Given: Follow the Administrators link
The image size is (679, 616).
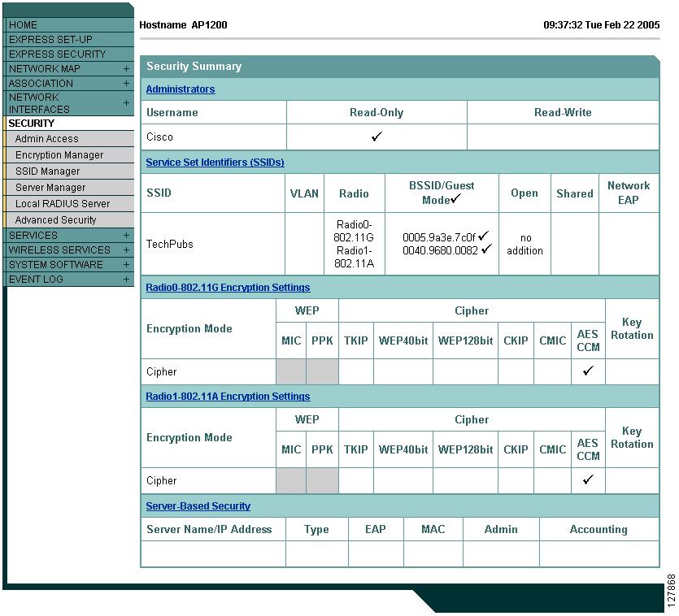Looking at the screenshot, I should (181, 89).
